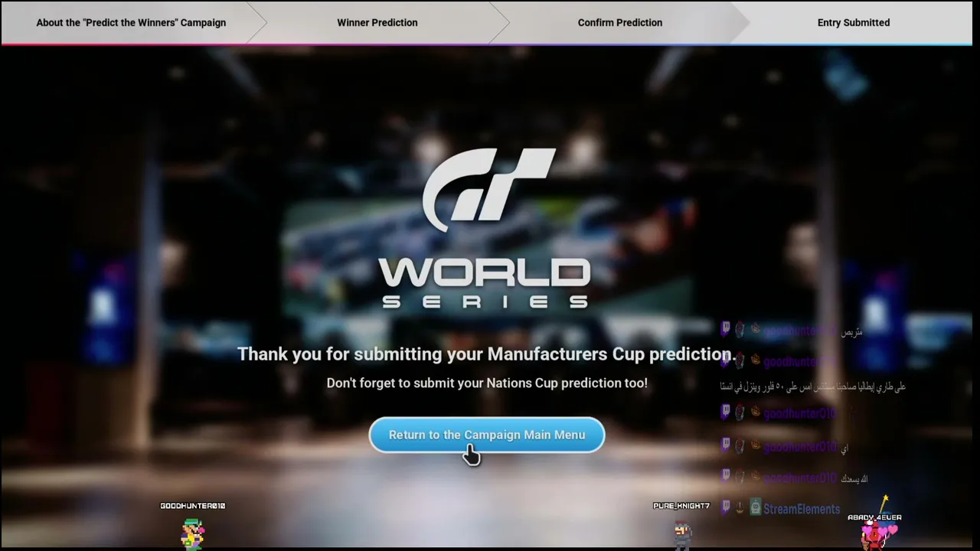Image resolution: width=980 pixels, height=551 pixels.
Task: Click the PURE_KNIGHT7 avatar name label
Action: pos(681,506)
